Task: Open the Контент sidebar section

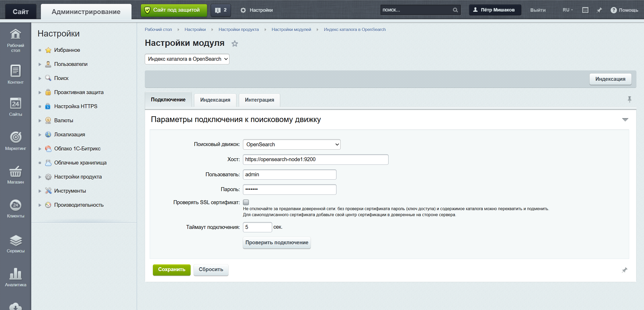Action: 15,74
